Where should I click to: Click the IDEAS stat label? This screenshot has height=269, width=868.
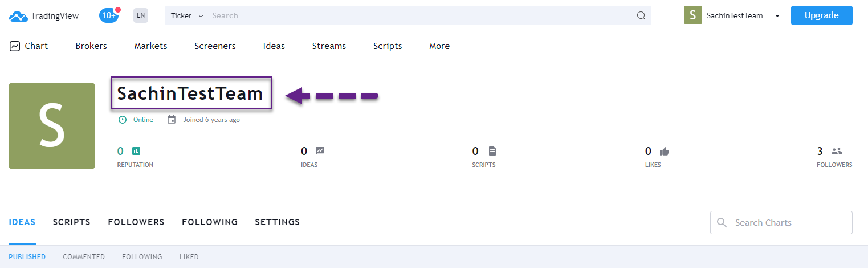pos(309,165)
